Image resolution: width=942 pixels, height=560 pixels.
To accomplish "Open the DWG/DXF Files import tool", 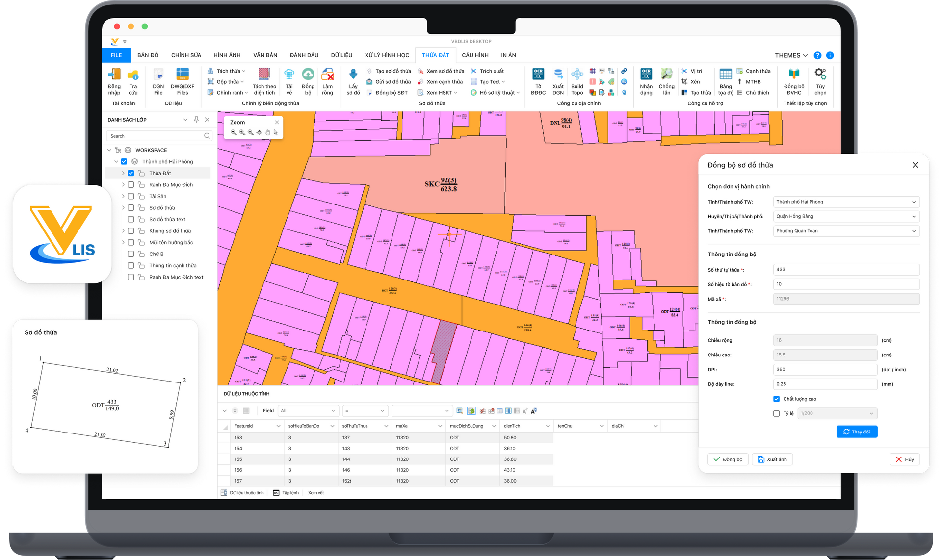I will tap(183, 75).
